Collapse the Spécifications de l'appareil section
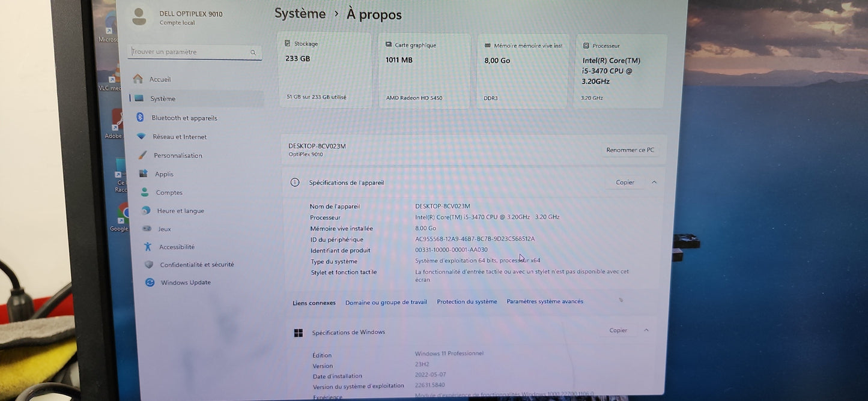 click(654, 182)
